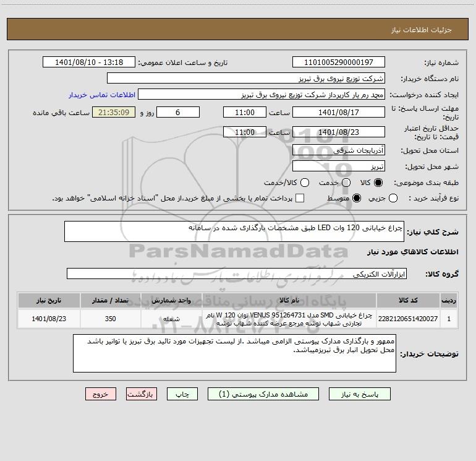The width and height of the screenshot is (476, 461).
Task: Click the واحد شمارش column header
Action: pyautogui.click(x=171, y=300)
